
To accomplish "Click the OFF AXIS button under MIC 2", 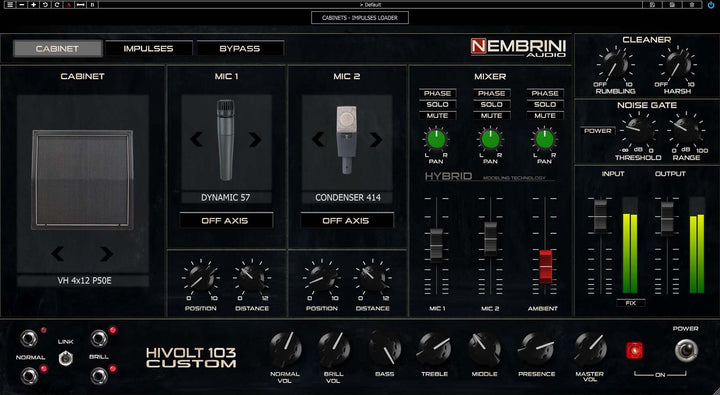I will click(347, 220).
